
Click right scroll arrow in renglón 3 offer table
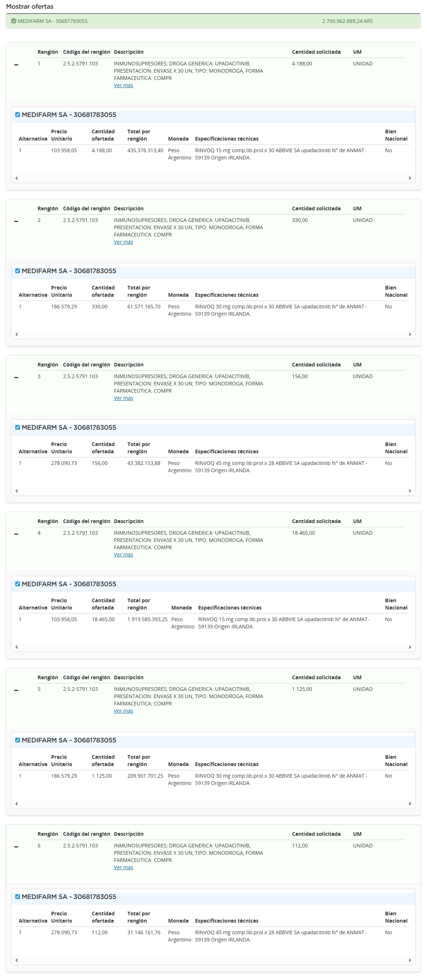(x=410, y=491)
